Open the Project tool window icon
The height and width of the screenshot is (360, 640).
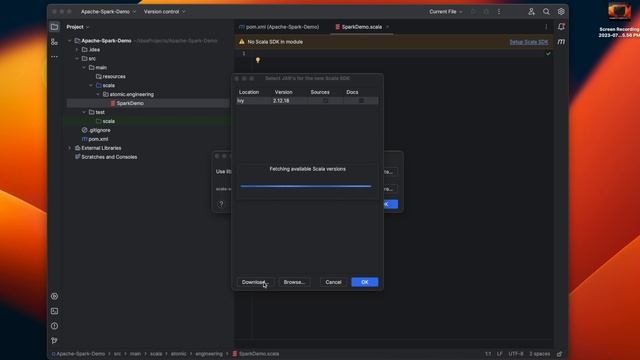(x=54, y=27)
